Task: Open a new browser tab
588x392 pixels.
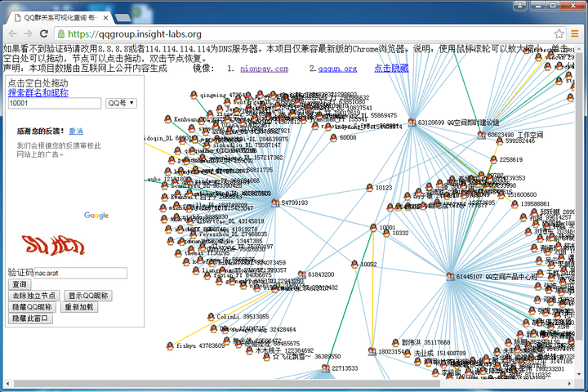Action: 122,18
